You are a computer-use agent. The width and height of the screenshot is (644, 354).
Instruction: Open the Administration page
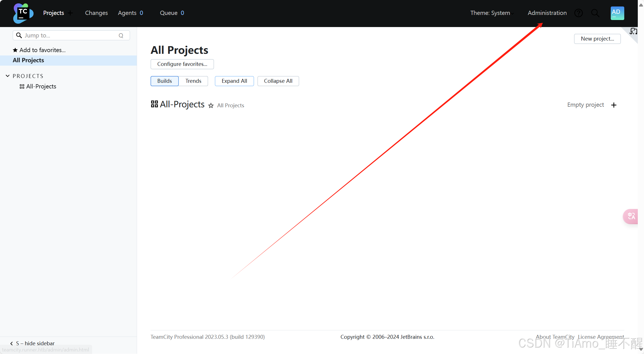pyautogui.click(x=547, y=13)
